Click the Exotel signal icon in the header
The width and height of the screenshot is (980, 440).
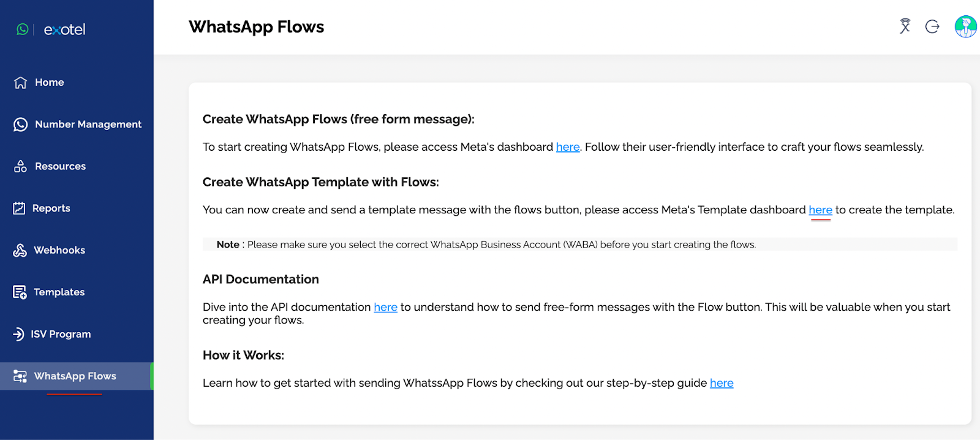[x=905, y=26]
